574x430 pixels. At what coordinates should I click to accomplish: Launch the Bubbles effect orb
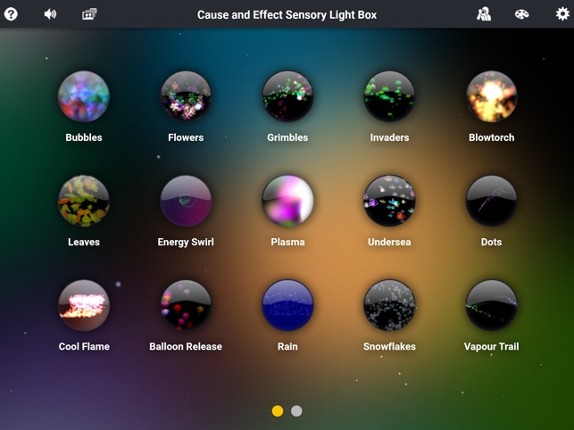pyautogui.click(x=84, y=96)
